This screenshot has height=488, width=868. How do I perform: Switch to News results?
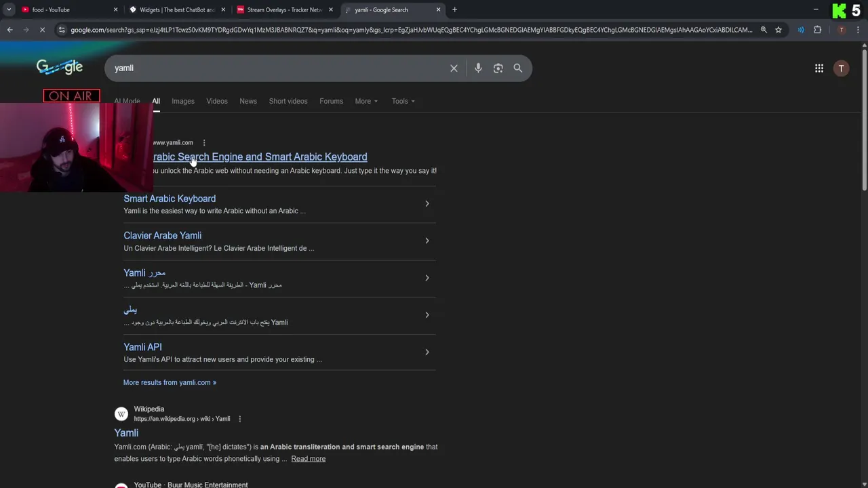tap(248, 101)
